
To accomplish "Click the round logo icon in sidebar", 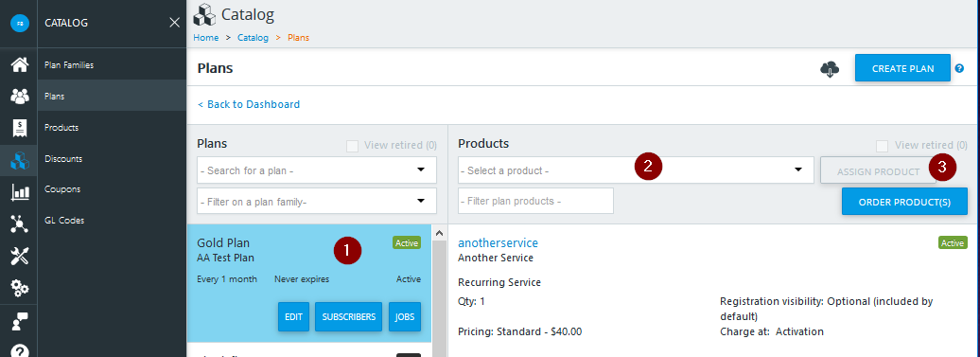I will [20, 24].
